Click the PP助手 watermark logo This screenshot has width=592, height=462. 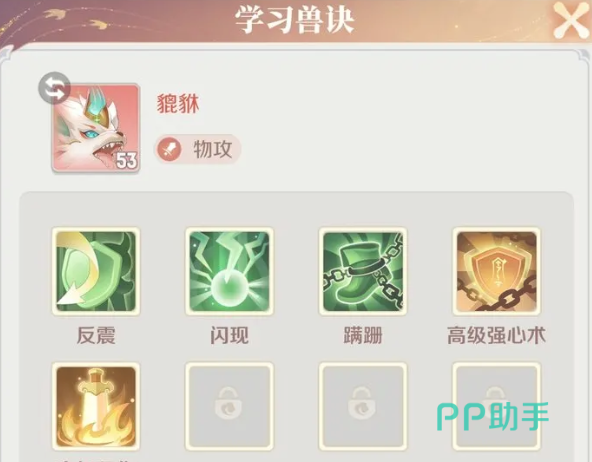tap(493, 417)
